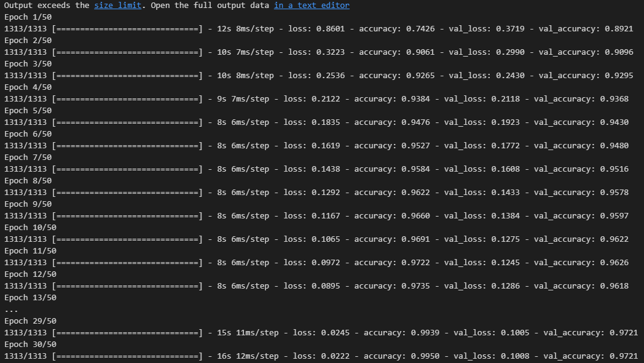
Task: Click val_loss value 0.1008
Action: [x=515, y=356]
